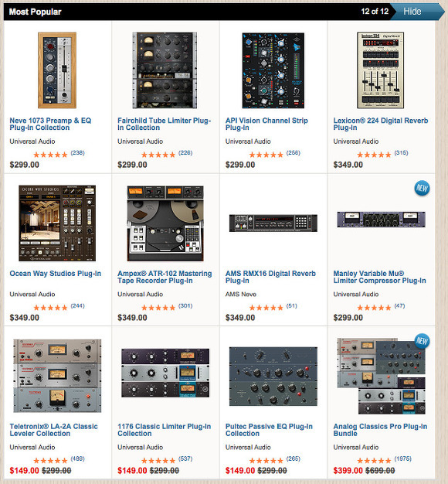The width and height of the screenshot is (448, 484).
Task: Click star rating for Ampex ATR-102
Action: [158, 308]
